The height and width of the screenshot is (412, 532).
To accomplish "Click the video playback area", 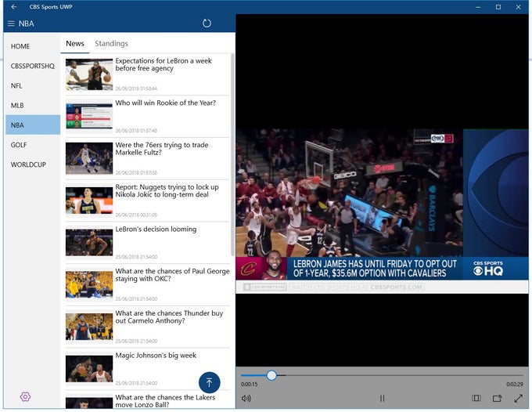I will [382, 190].
